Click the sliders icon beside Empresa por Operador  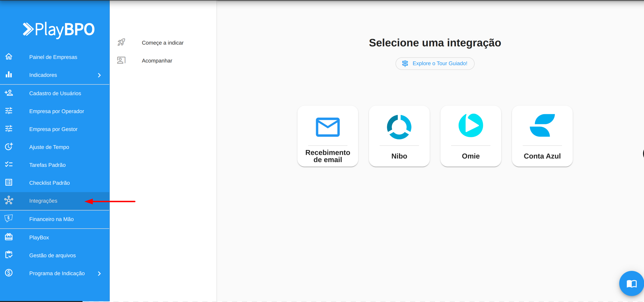pyautogui.click(x=9, y=111)
